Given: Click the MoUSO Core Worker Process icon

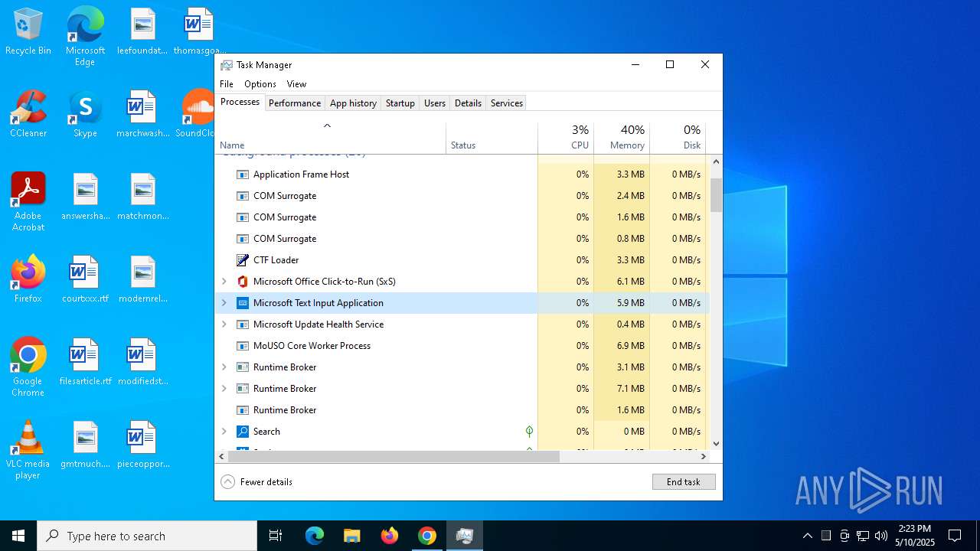Looking at the screenshot, I should click(x=243, y=346).
